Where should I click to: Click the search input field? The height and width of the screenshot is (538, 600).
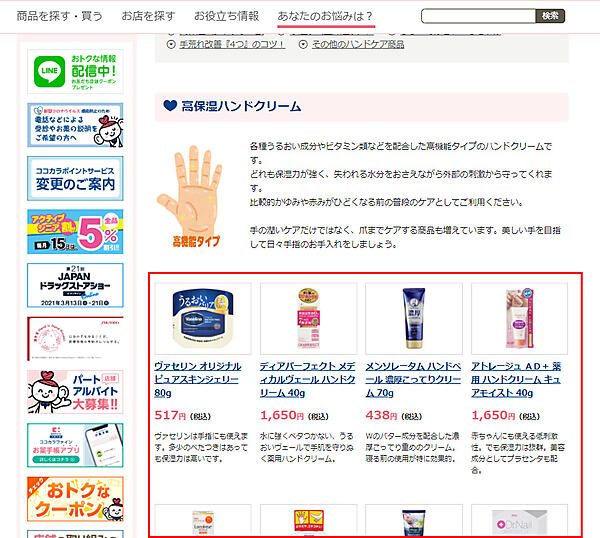click(x=478, y=16)
